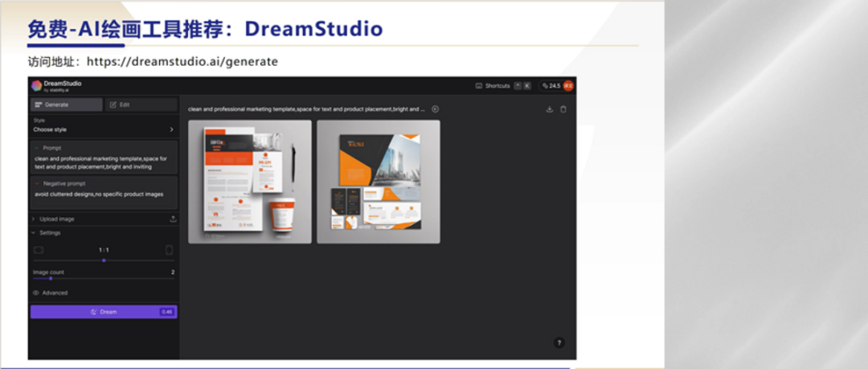Click the K shortcut key badge
The image size is (868, 369).
click(527, 86)
